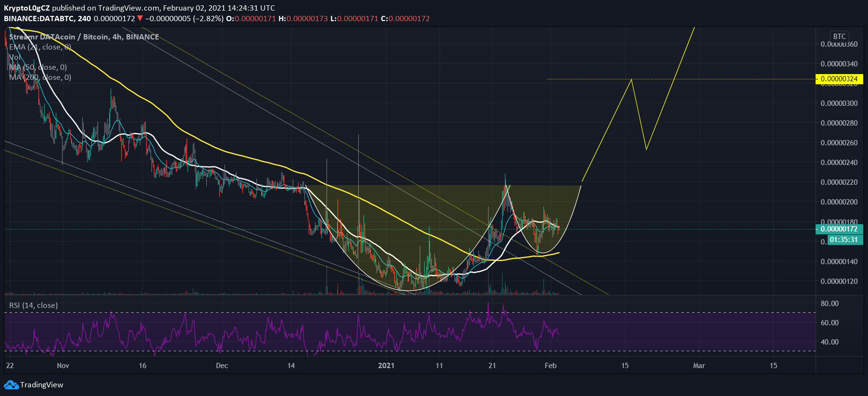The width and height of the screenshot is (868, 396).
Task: Click the RSI 80.00 scale label
Action: click(830, 304)
